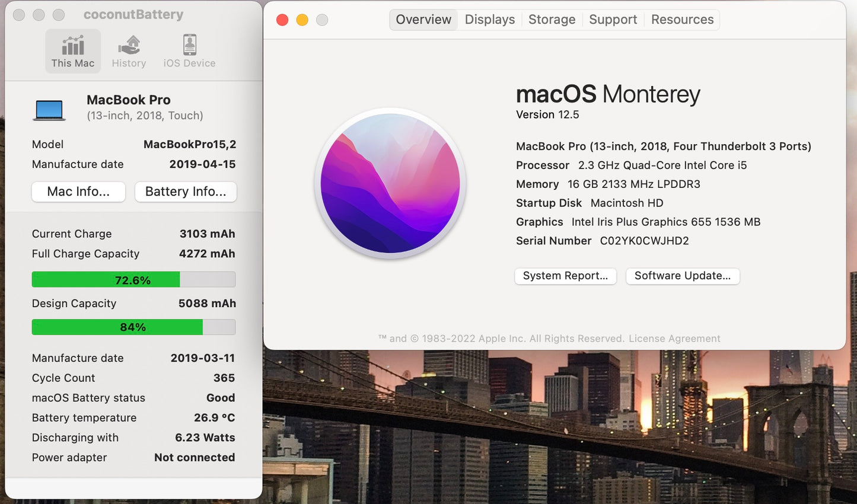
Task: Select the This Mac toolbar icon
Action: coord(73,52)
